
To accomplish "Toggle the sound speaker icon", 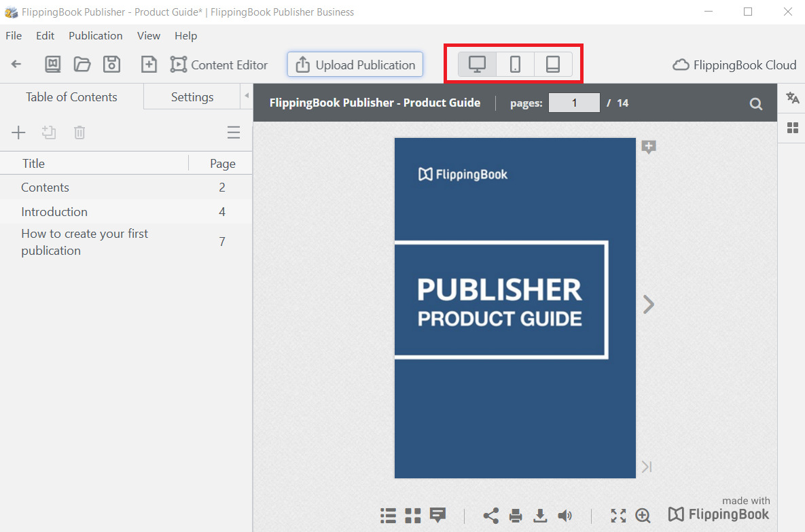I will coord(565,516).
